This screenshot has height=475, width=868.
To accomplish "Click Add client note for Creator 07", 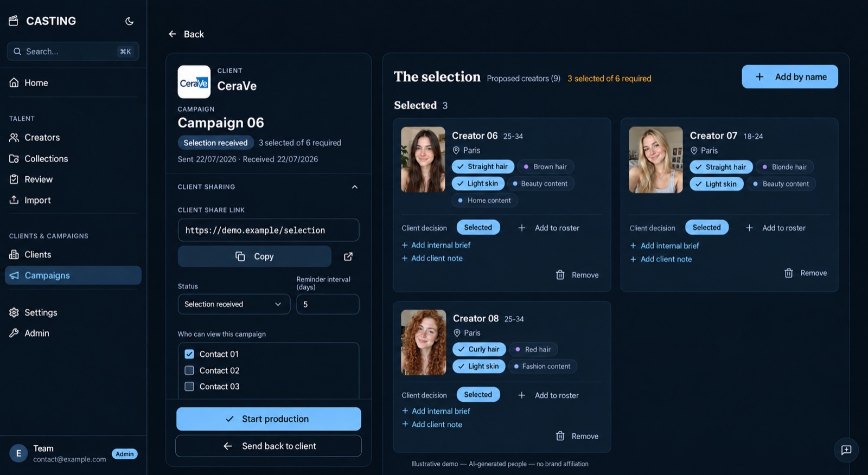I will click(661, 259).
